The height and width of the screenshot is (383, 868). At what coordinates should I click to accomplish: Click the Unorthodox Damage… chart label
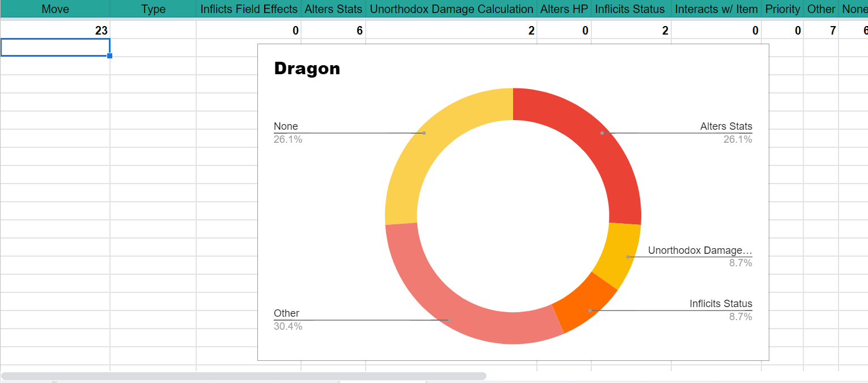pyautogui.click(x=700, y=250)
